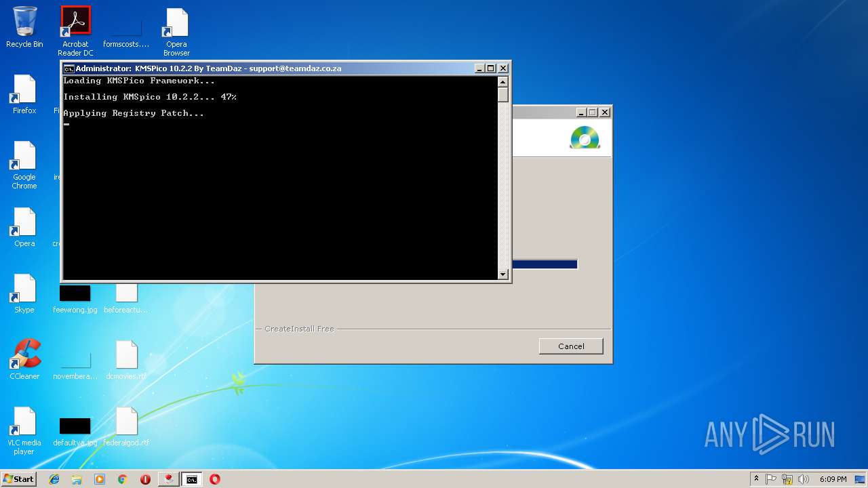Click the console scrollbar up arrow
The height and width of the screenshot is (488, 868).
coord(503,81)
